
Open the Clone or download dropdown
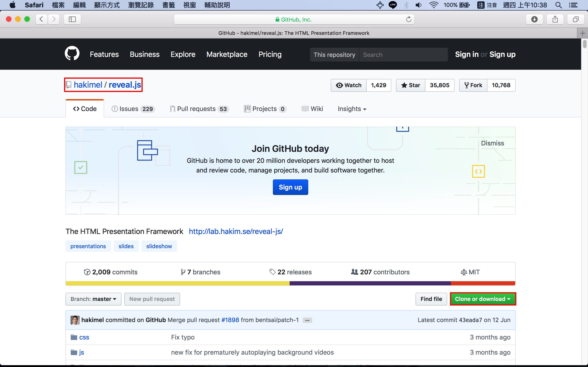[483, 299]
